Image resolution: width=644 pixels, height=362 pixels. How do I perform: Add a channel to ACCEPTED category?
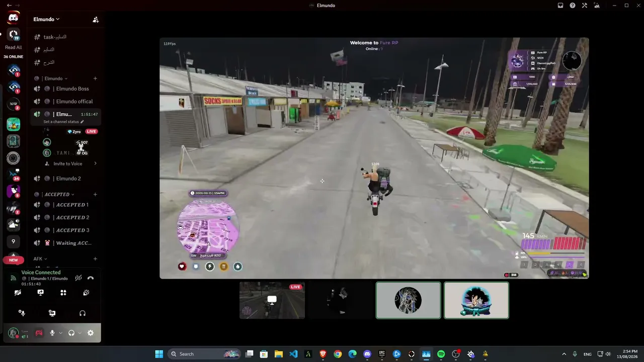95,195
